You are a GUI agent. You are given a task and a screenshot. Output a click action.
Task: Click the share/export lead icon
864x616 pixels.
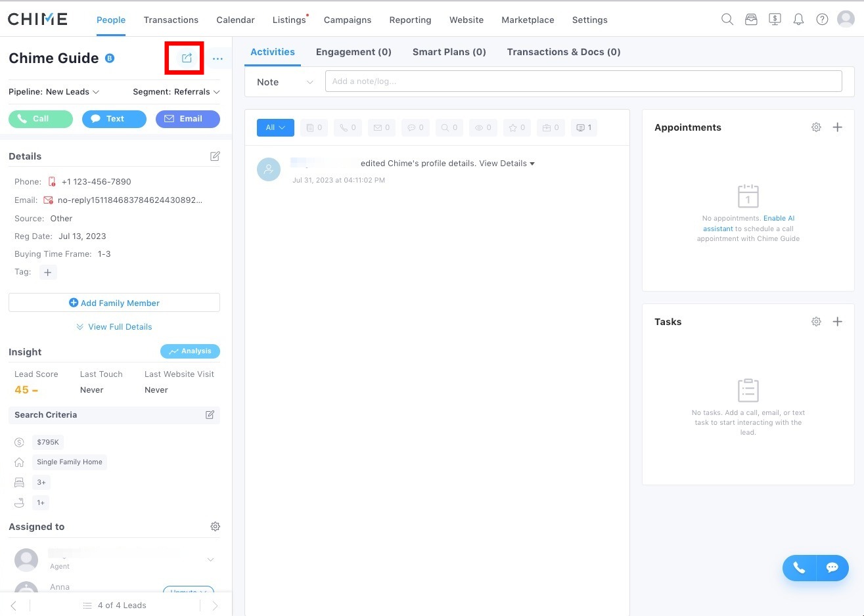187,58
